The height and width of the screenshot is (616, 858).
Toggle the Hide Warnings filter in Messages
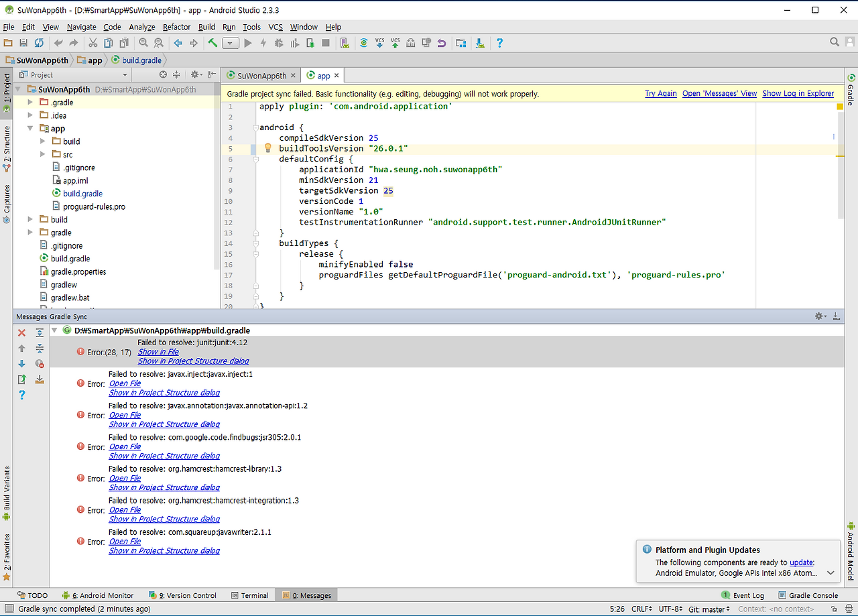tap(40, 364)
